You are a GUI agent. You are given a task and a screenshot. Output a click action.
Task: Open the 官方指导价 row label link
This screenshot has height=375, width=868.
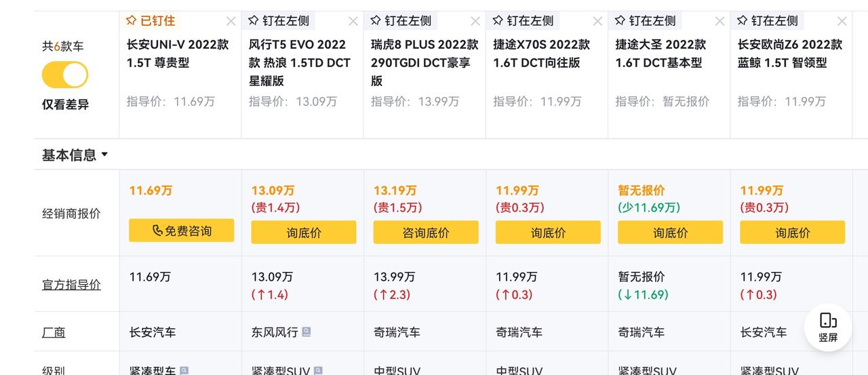click(71, 284)
